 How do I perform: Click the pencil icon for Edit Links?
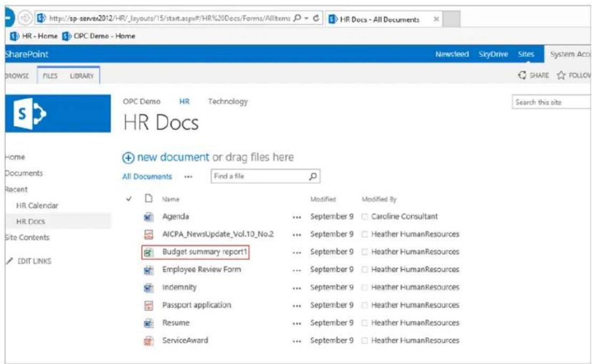tap(10, 261)
